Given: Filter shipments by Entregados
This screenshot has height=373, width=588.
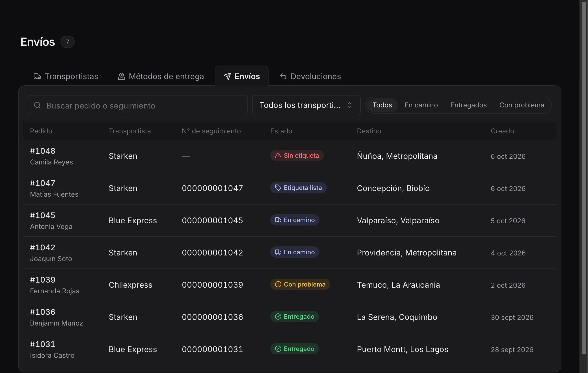Looking at the screenshot, I should (x=468, y=105).
